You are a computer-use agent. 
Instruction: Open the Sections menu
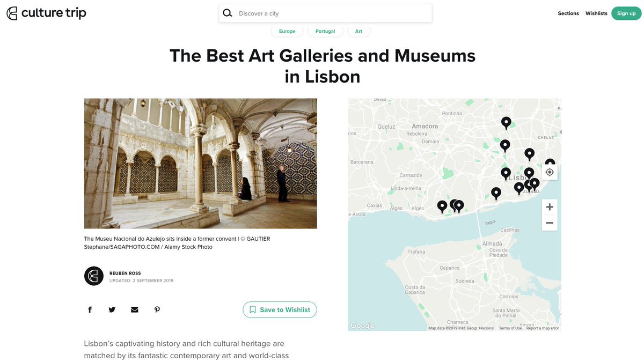click(x=568, y=13)
